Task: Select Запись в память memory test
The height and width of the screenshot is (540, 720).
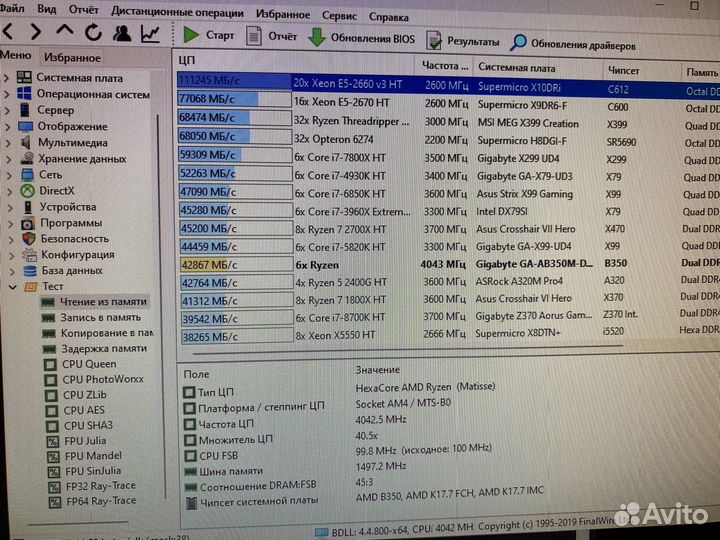Action: click(x=100, y=317)
